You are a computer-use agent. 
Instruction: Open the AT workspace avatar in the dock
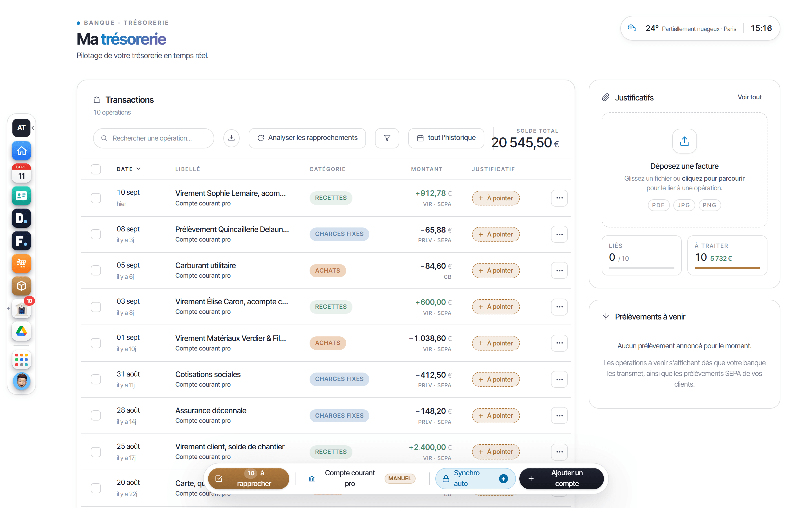21,128
